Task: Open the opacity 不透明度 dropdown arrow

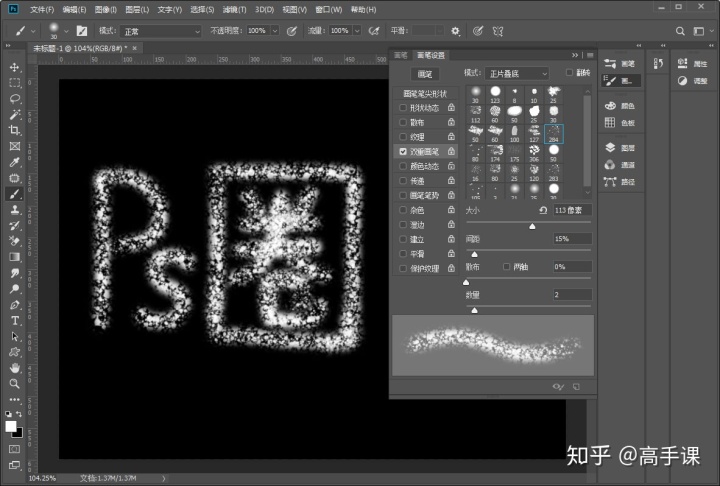Action: (275, 31)
